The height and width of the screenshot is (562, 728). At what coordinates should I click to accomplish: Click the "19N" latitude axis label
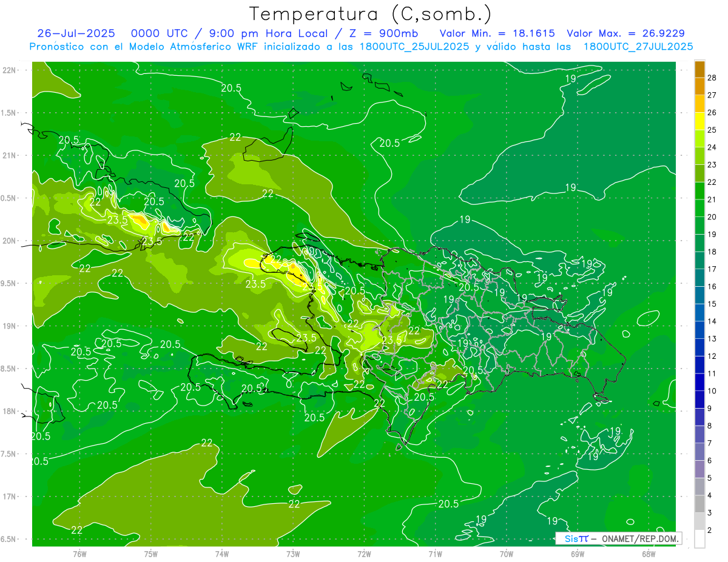click(x=9, y=326)
